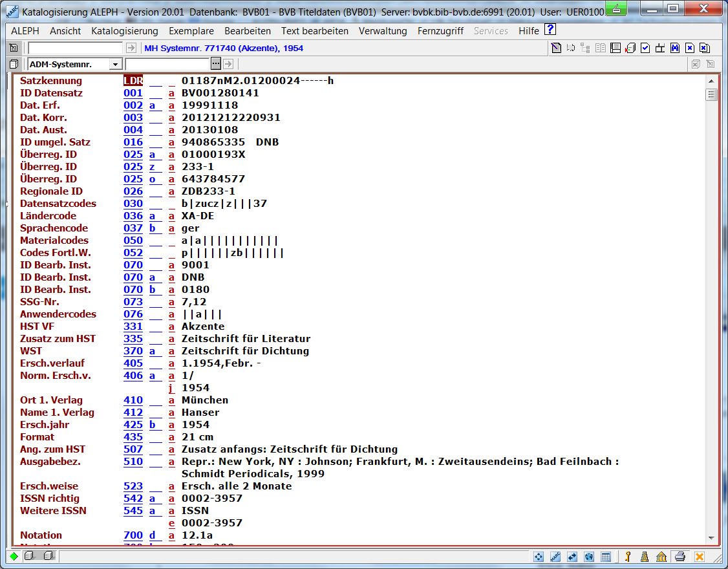Viewport: 728px width, 569px height.
Task: Click the globe icon in status bar
Action: coord(589,557)
